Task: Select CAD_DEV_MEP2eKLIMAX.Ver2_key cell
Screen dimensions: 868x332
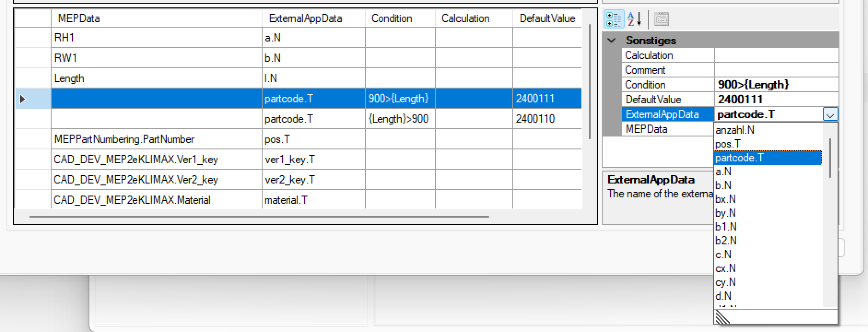Action: click(x=157, y=180)
